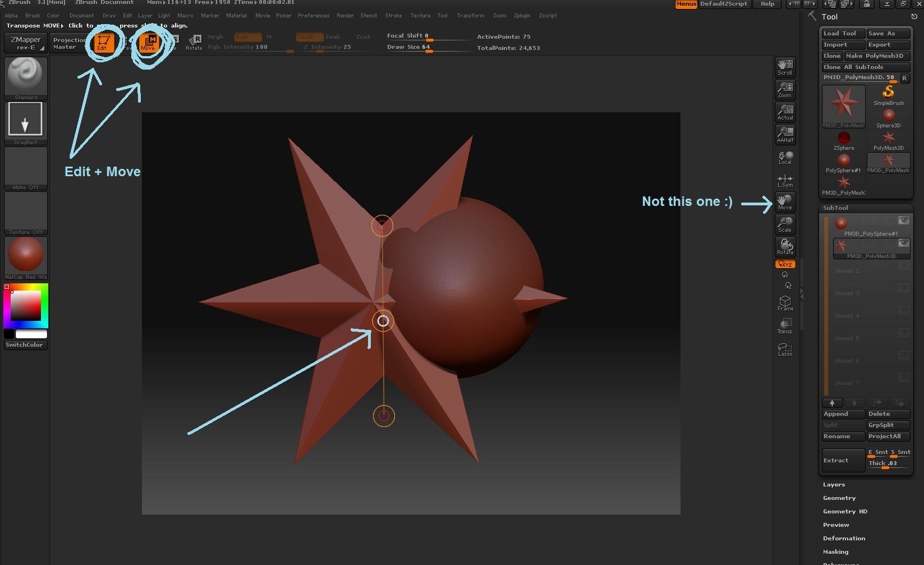Click the Frame mesh icon
Screen dimensions: 924x565
pos(785,304)
